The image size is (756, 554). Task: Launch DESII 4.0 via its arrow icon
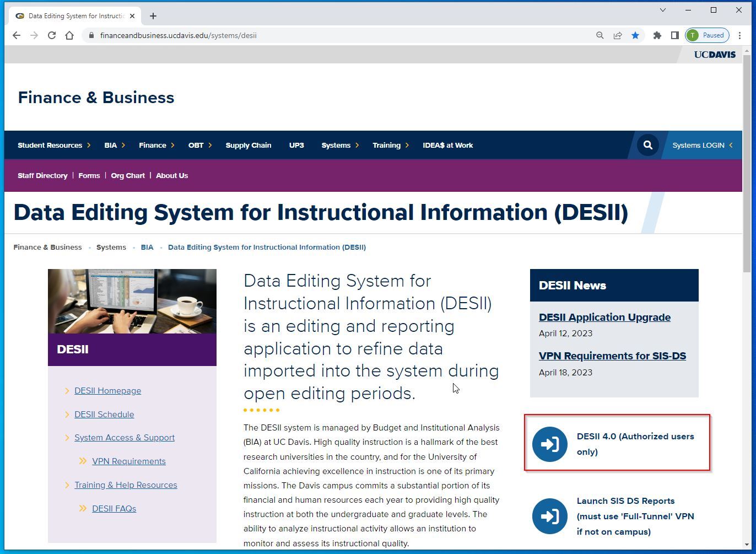point(549,444)
